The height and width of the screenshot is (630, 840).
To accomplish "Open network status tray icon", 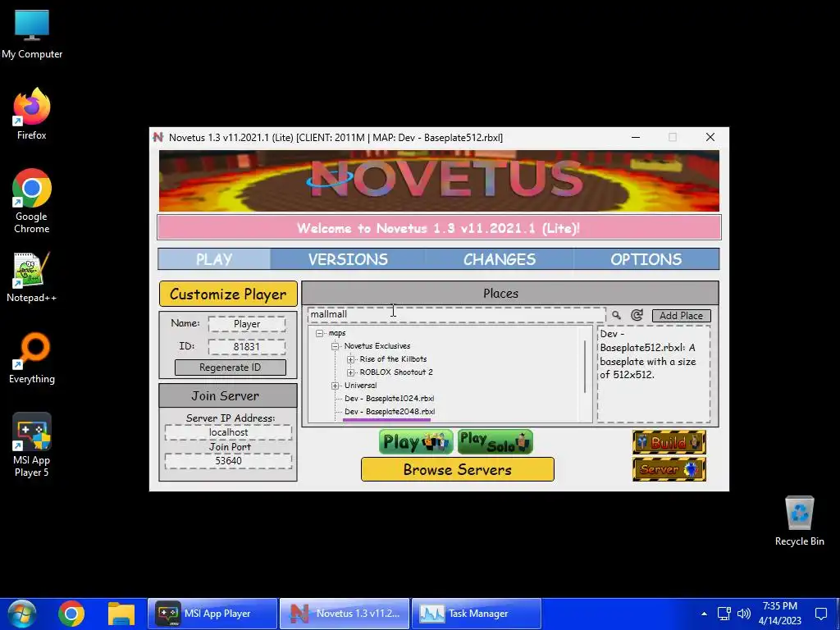I will coord(724,614).
